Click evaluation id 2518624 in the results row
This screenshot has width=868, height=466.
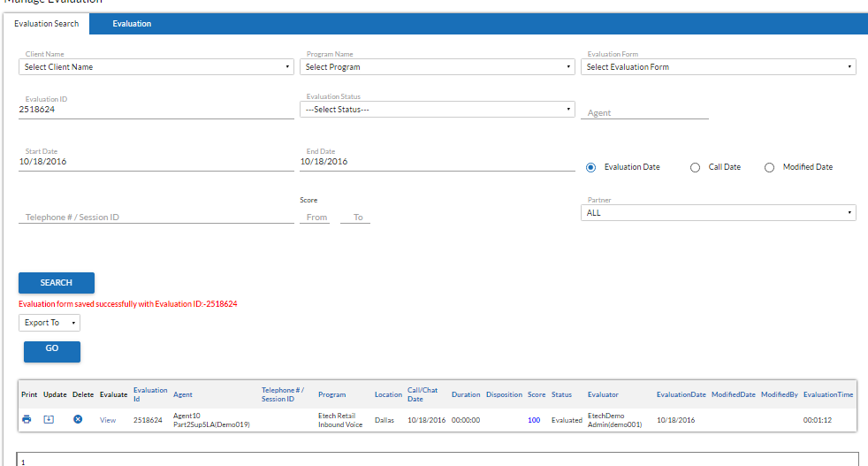point(148,420)
